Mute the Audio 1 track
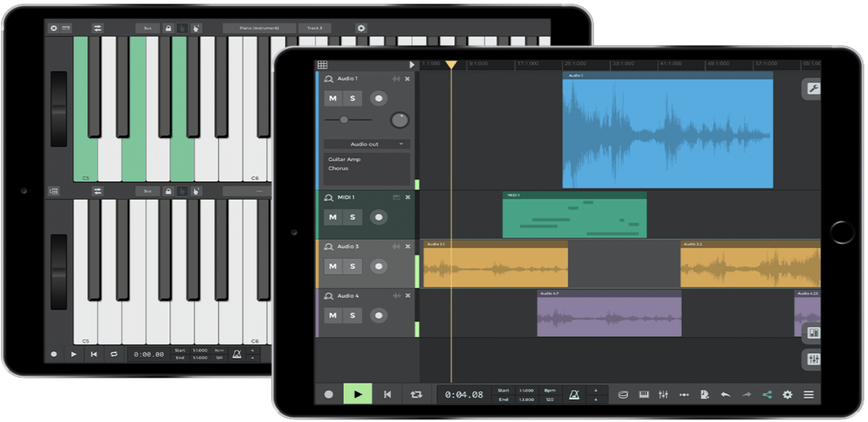868x422 pixels. coord(333,98)
